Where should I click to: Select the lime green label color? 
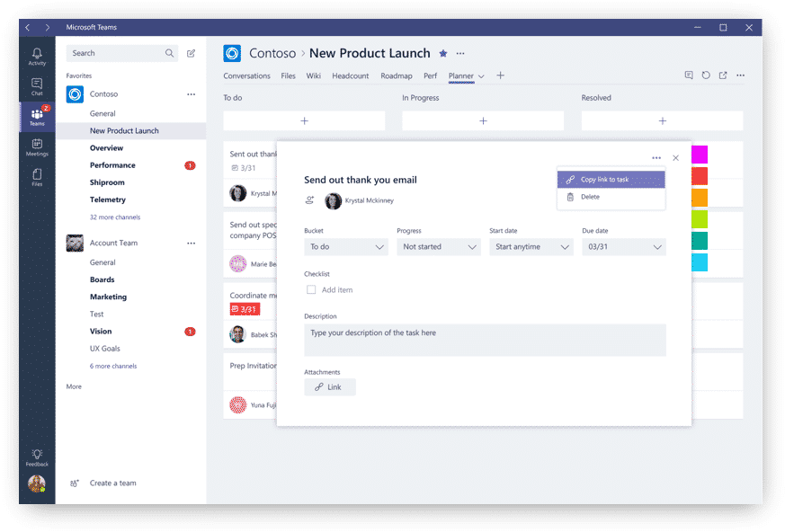click(700, 219)
